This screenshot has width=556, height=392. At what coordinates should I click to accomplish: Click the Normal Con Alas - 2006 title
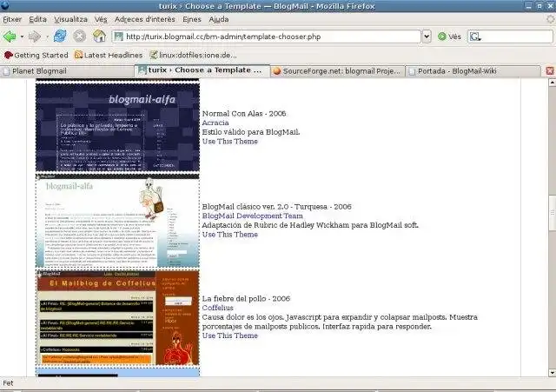click(244, 114)
